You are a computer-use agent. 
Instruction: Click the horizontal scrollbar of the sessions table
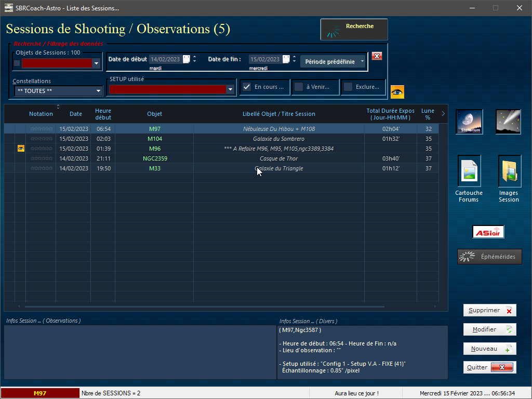[204, 307]
